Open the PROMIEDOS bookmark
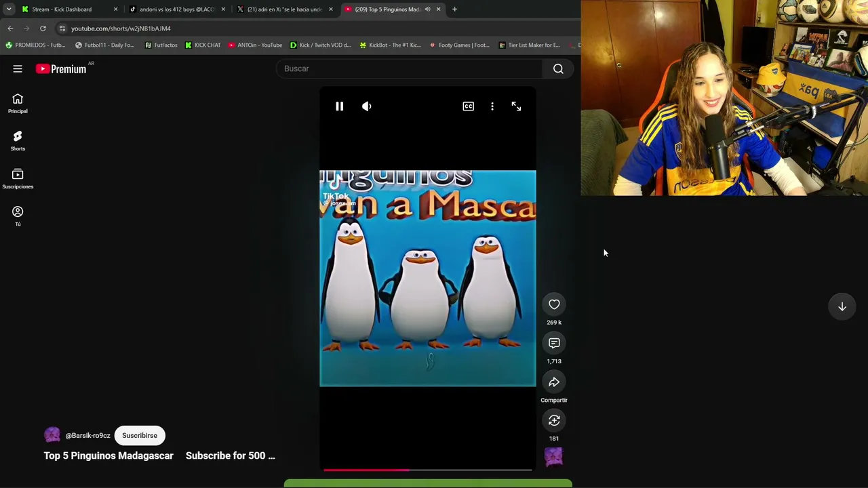 click(x=35, y=45)
